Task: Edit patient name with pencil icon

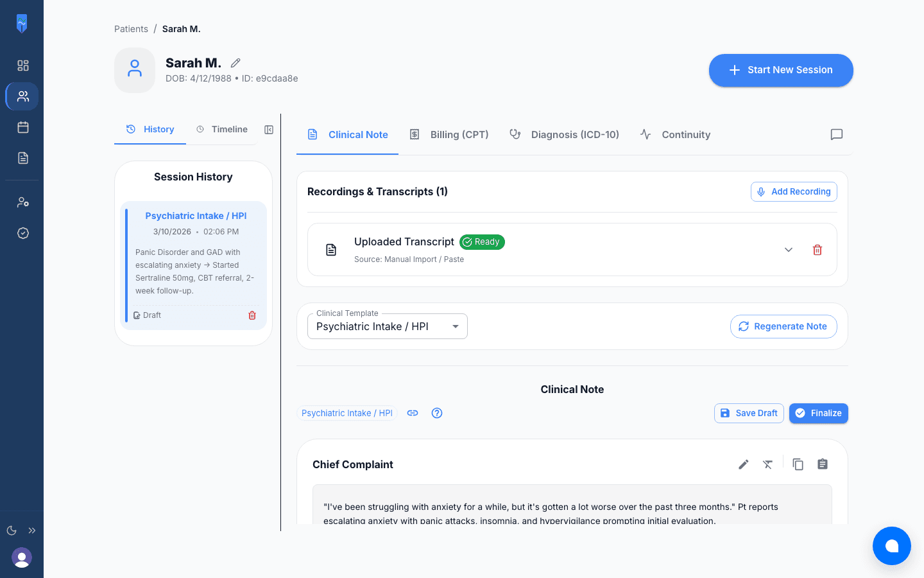Action: [235, 63]
